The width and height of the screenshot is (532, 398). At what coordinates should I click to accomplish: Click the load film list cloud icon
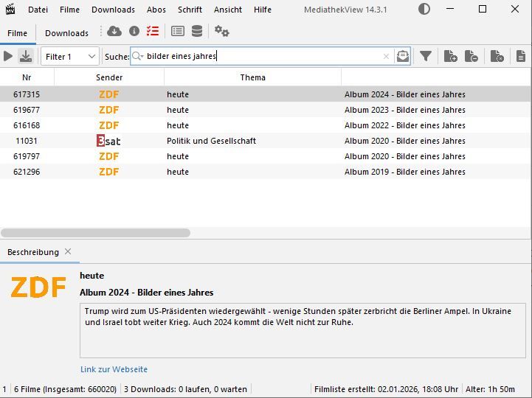coord(114,31)
